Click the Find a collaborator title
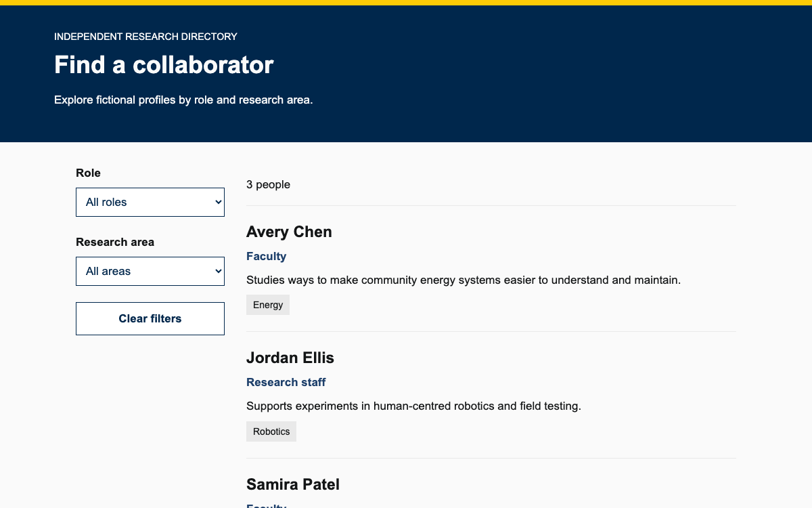This screenshot has width=812, height=508. (164, 65)
